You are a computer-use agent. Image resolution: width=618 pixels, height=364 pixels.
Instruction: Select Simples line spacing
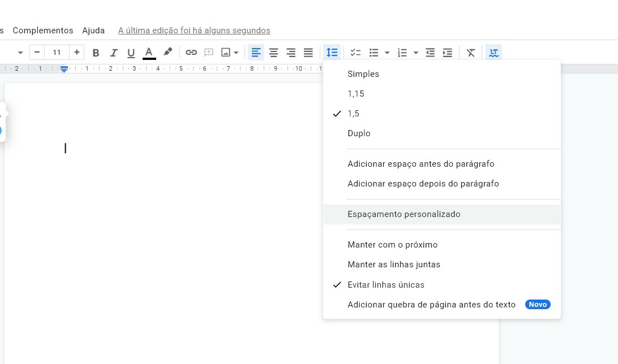coord(442,74)
